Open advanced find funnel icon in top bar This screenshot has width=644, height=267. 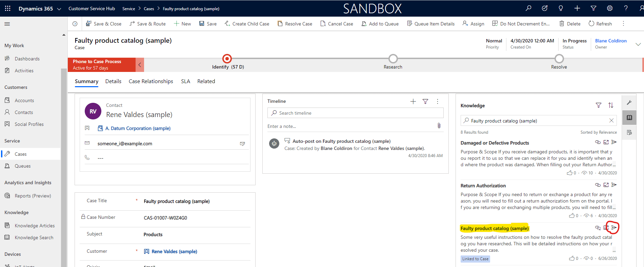pyautogui.click(x=593, y=8)
